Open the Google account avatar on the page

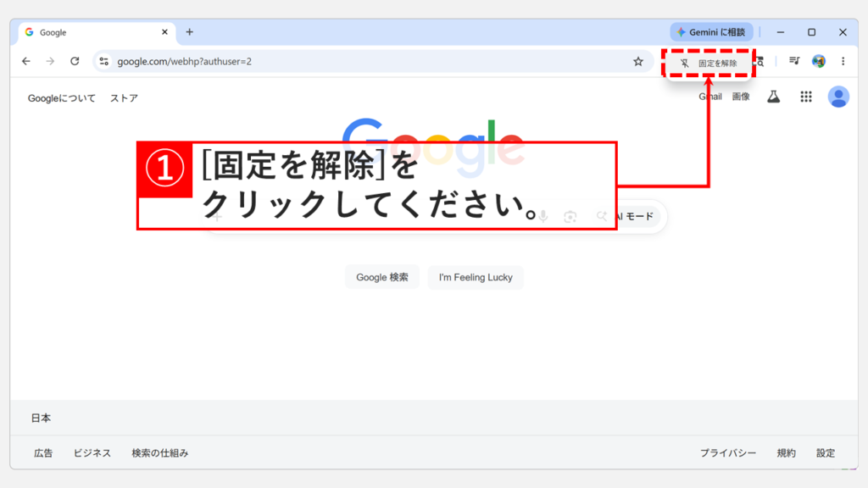[838, 97]
